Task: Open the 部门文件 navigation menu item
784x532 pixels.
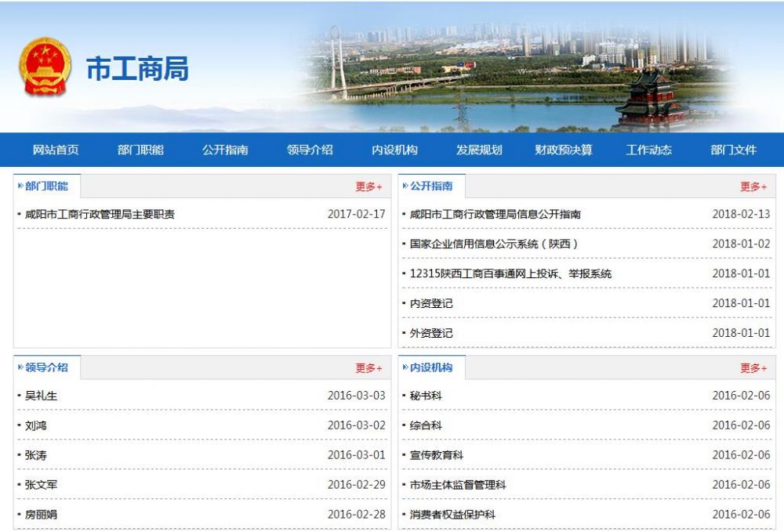Action: point(735,150)
